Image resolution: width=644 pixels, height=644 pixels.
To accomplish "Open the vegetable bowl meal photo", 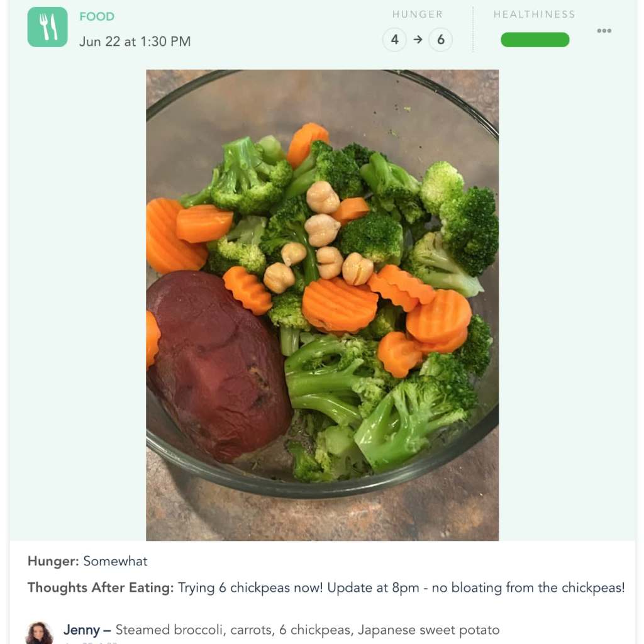I will [323, 305].
